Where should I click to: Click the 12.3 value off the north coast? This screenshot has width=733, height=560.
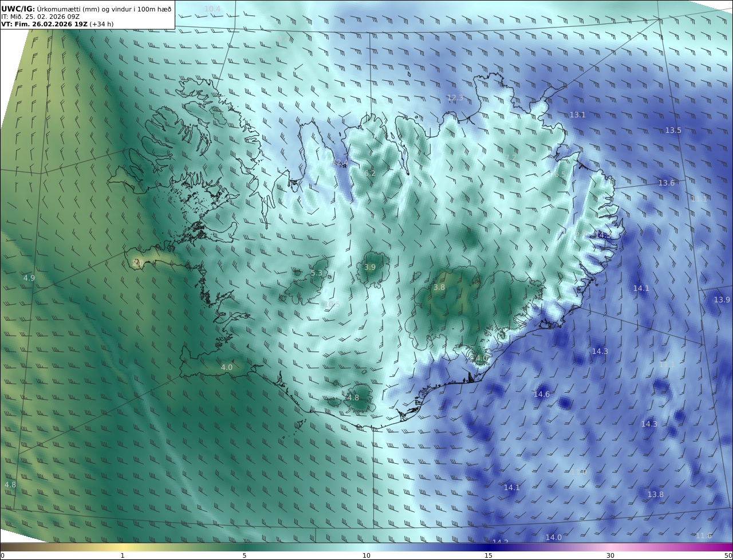click(x=455, y=98)
